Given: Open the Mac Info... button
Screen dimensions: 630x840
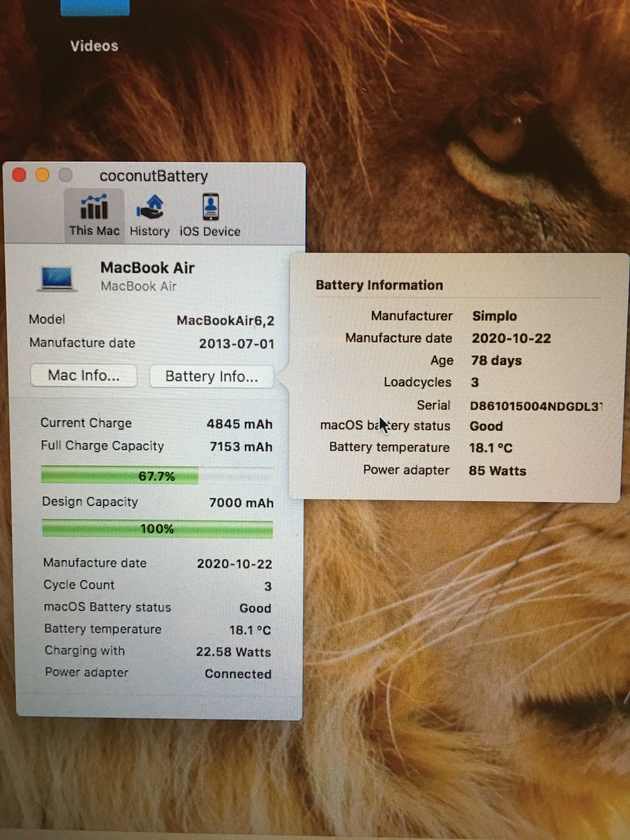Looking at the screenshot, I should [x=84, y=376].
